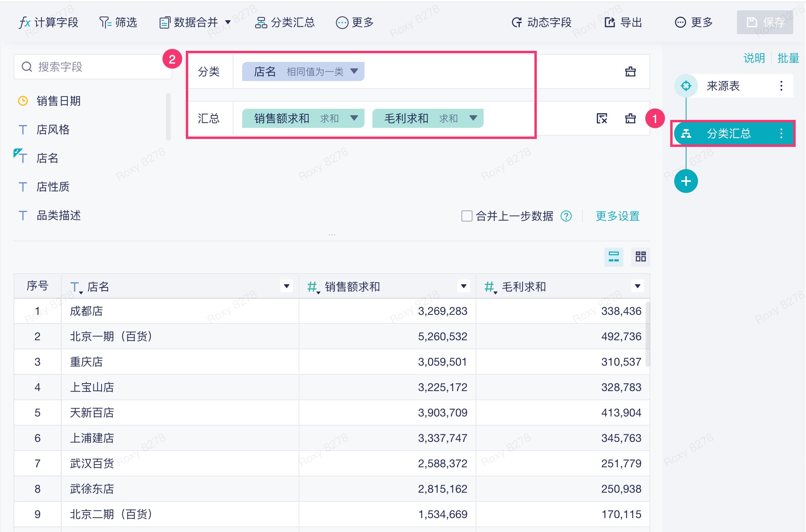The height and width of the screenshot is (532, 806).
Task: Open the 来源表 three-dot menu
Action: click(781, 86)
